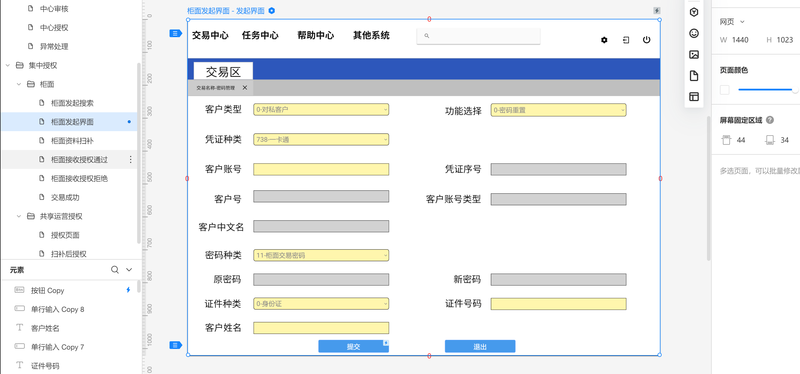
Task: Open the layout template icon
Action: (694, 96)
